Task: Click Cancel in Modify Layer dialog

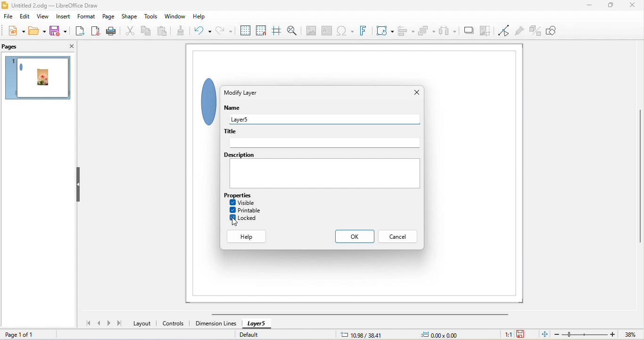Action: 398,237
